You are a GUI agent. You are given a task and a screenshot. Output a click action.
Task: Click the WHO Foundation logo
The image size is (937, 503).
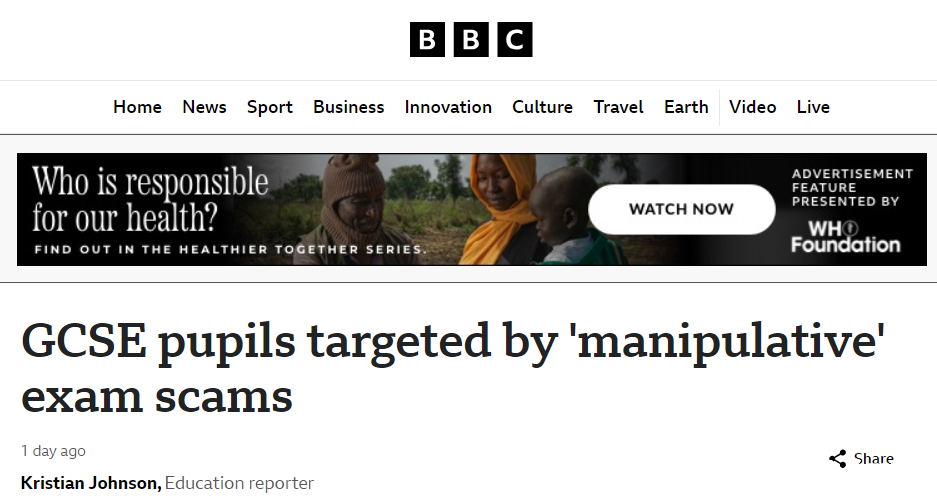click(x=845, y=237)
